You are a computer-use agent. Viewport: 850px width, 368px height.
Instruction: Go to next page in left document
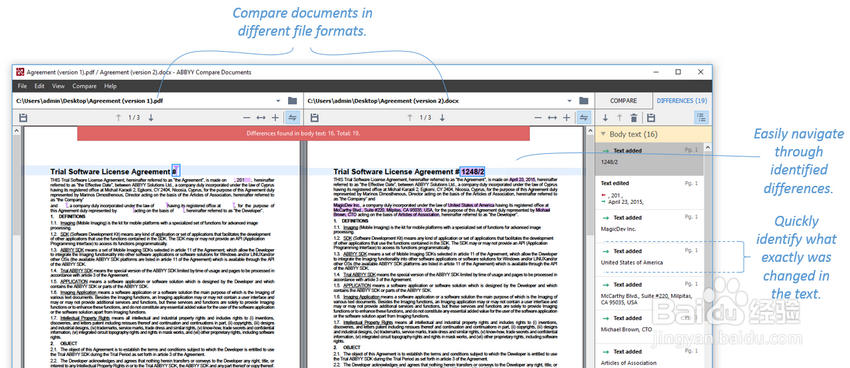click(x=151, y=118)
